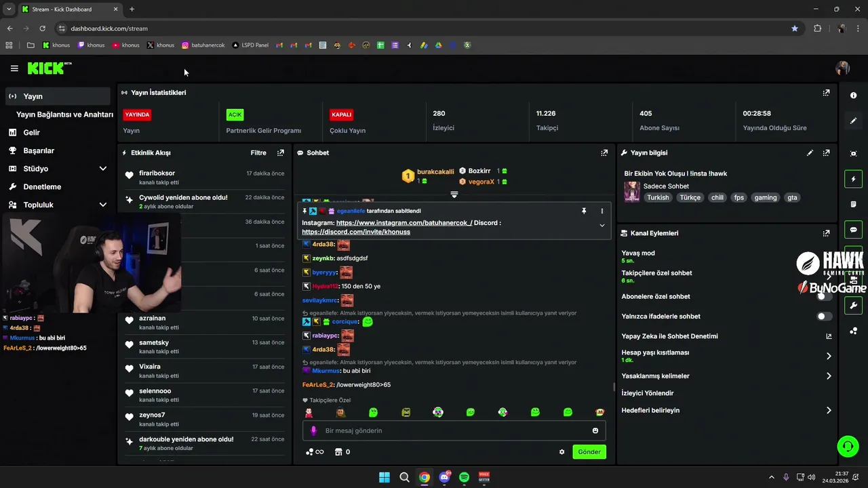Click the document icon in right sidebar
This screenshot has width=868, height=488.
click(x=853, y=204)
